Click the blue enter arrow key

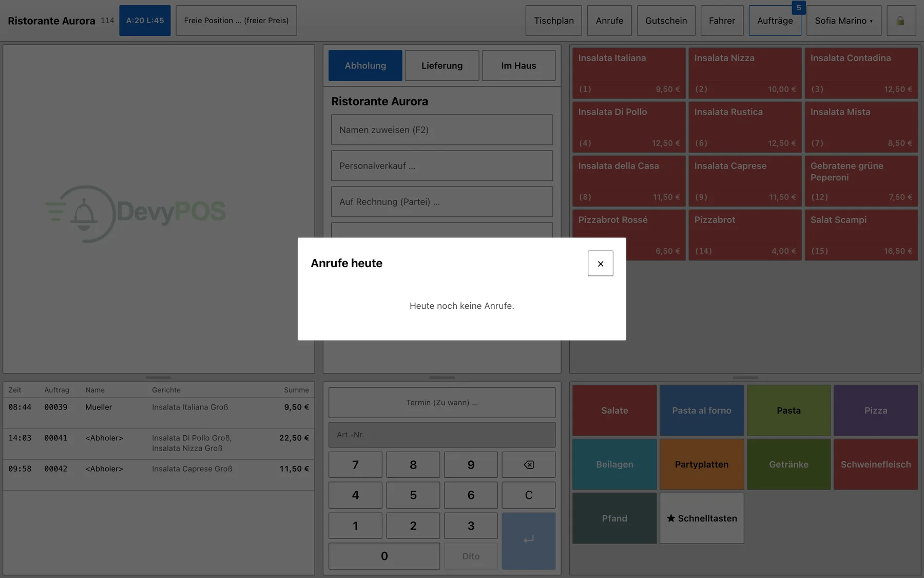tap(528, 540)
